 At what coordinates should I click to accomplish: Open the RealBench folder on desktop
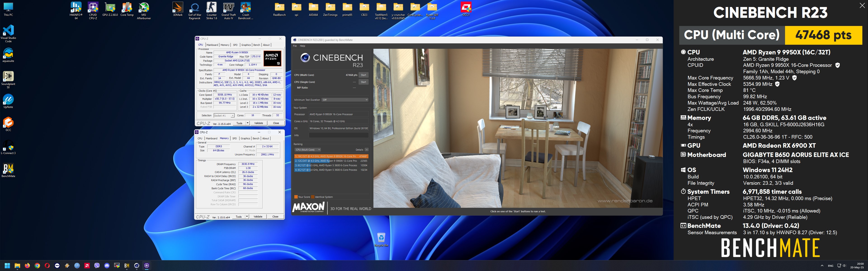pos(279,9)
